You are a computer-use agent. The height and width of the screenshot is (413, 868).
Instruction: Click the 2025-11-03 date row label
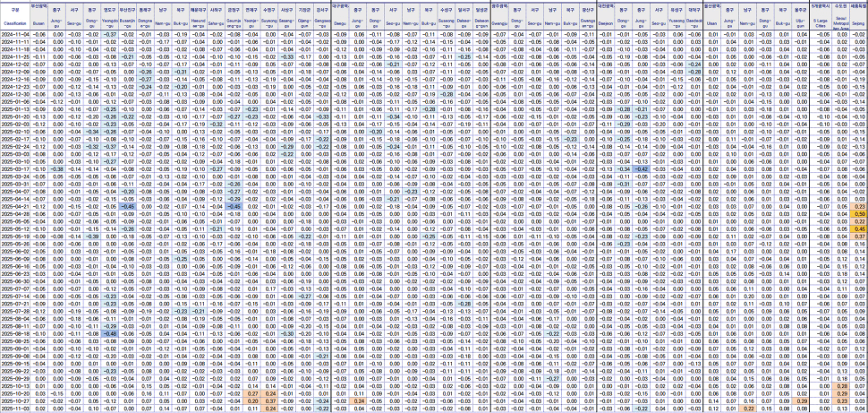click(x=13, y=408)
